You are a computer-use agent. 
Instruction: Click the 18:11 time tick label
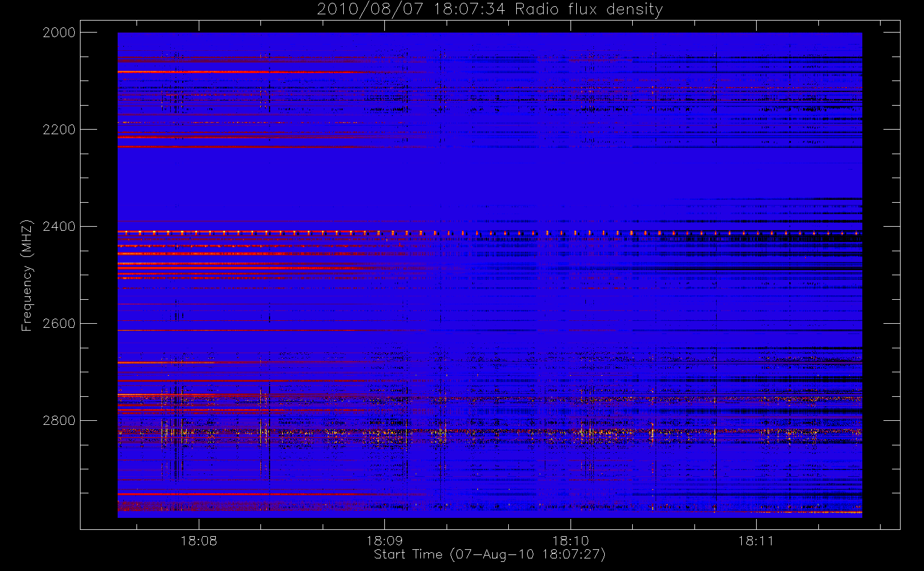756,541
